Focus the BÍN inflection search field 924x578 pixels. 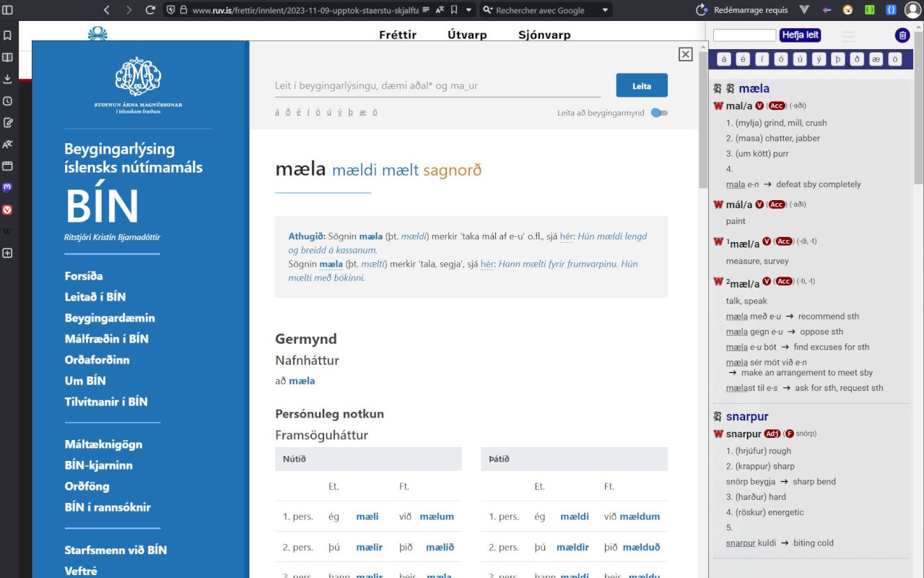point(437,85)
